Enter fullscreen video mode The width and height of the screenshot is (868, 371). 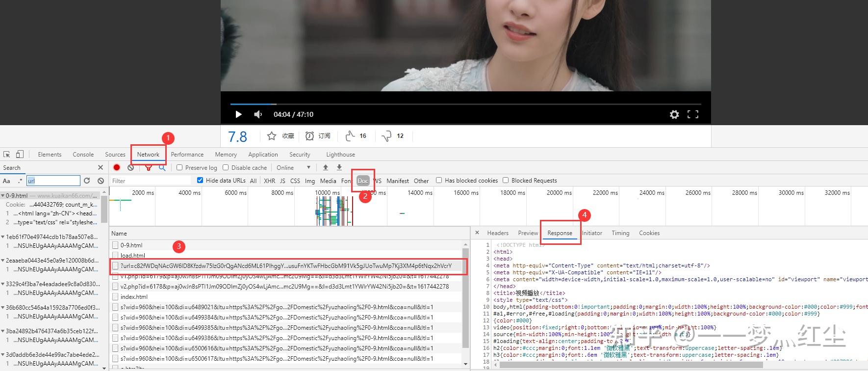[x=692, y=114]
